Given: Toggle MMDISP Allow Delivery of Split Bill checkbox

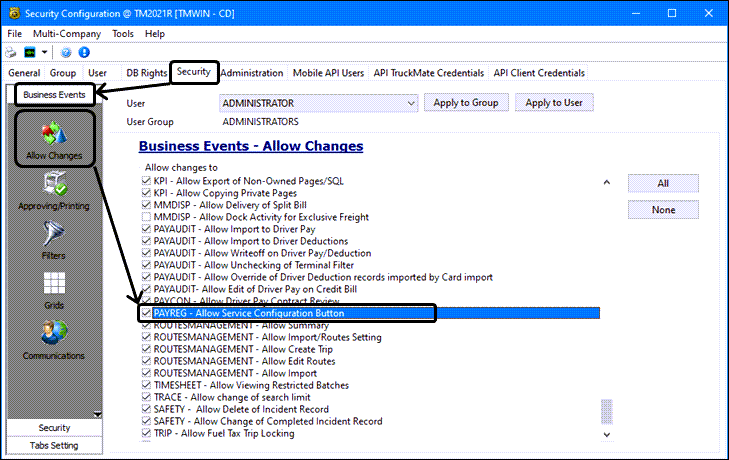Looking at the screenshot, I should [x=146, y=205].
